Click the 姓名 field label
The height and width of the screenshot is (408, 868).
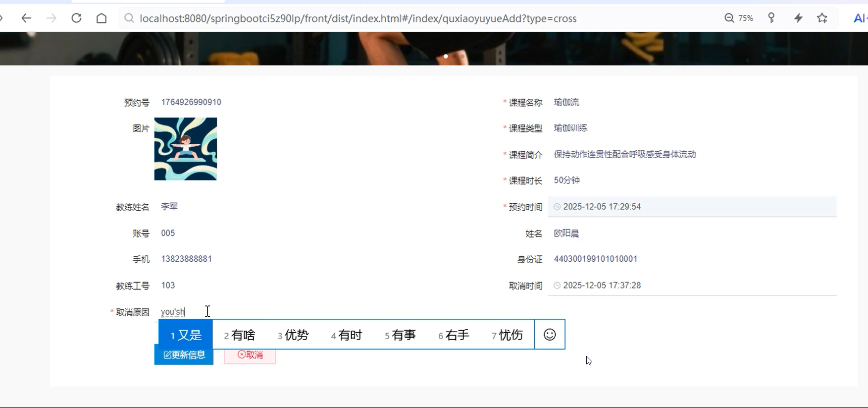534,233
